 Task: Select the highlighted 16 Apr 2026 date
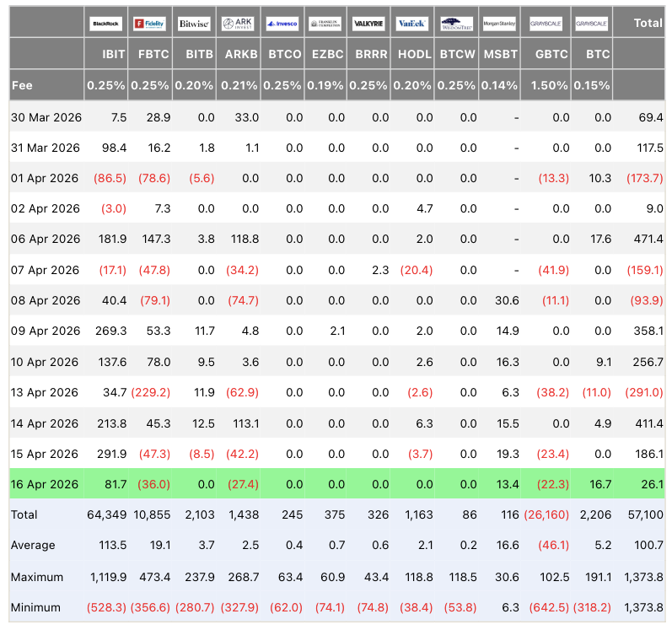[45, 484]
